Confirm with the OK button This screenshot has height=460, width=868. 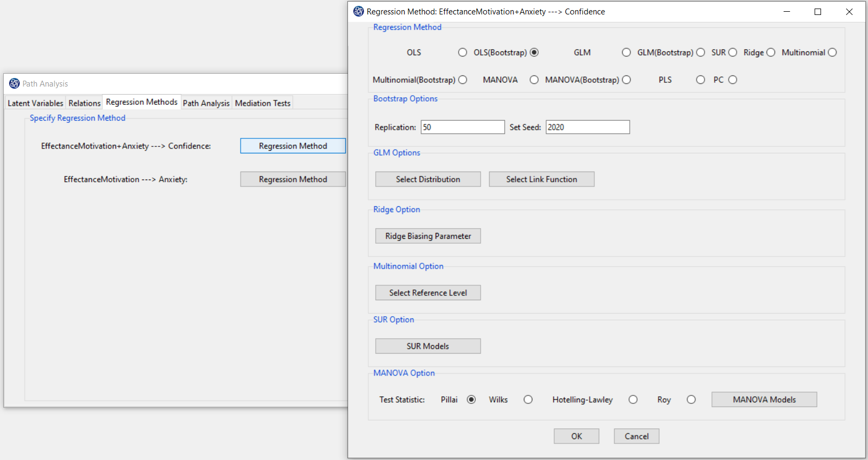577,436
